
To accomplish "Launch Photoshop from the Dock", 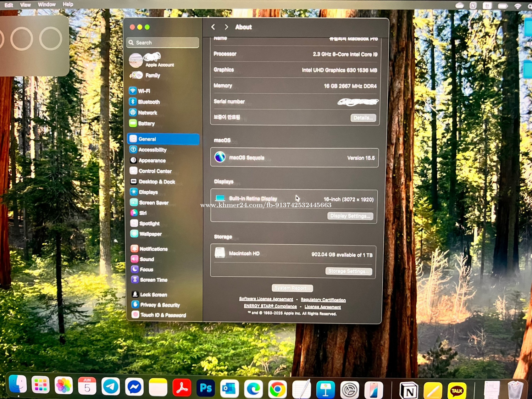I will (206, 388).
